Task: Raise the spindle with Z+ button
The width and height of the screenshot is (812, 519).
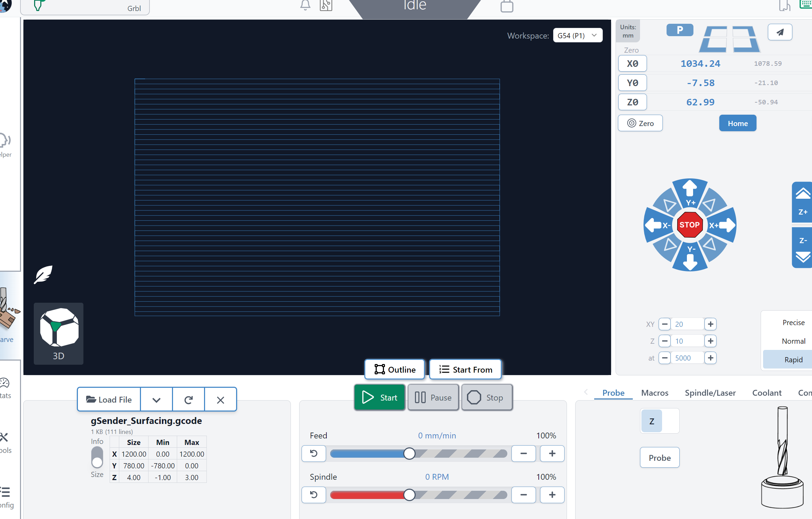Action: [x=803, y=202]
